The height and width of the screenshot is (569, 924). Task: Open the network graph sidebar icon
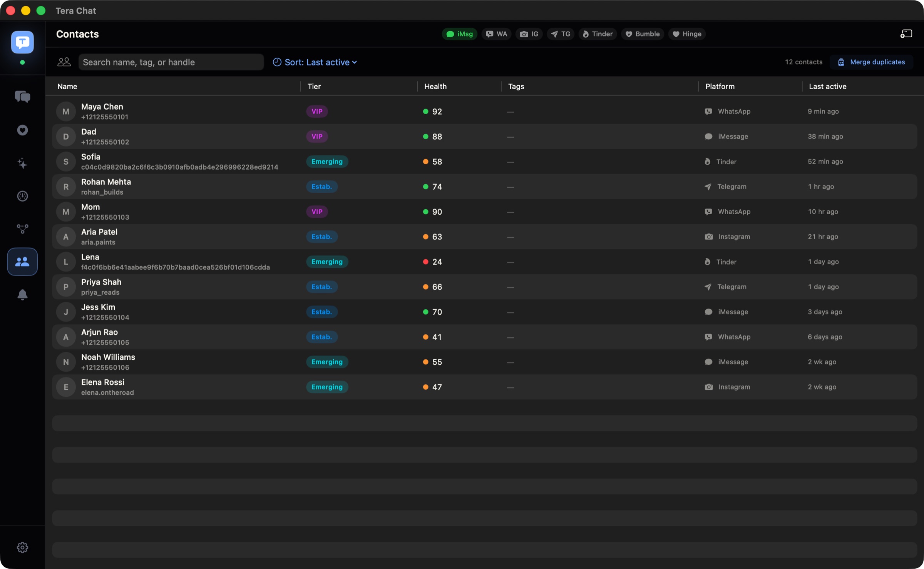(x=22, y=229)
